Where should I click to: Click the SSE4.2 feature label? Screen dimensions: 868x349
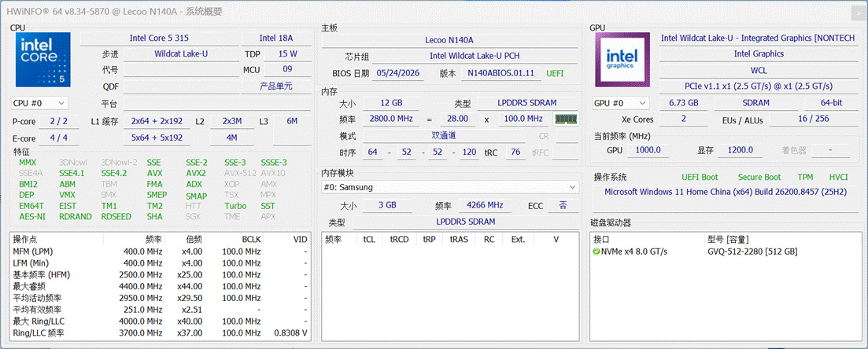pyautogui.click(x=113, y=173)
